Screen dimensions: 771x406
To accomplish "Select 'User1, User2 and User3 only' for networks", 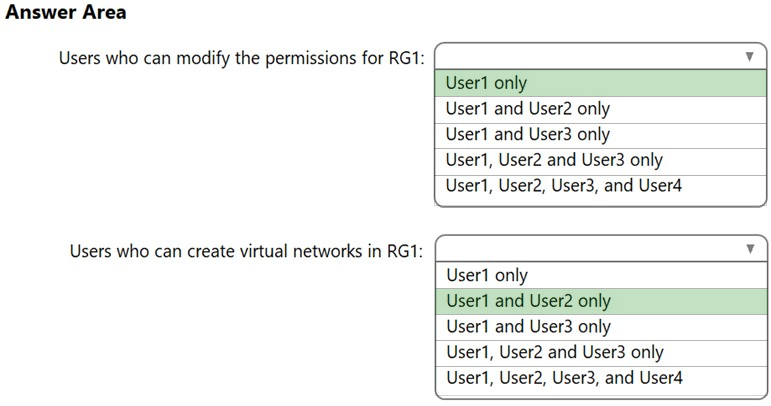I will [555, 352].
